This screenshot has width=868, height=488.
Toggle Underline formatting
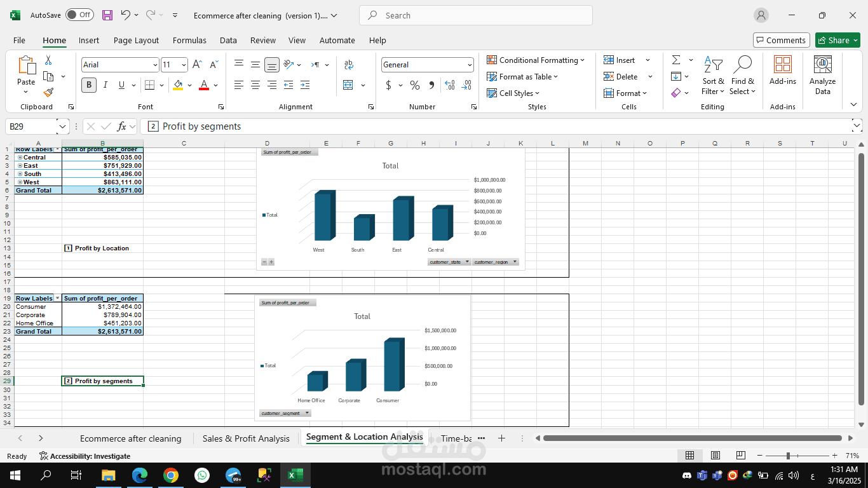[x=121, y=85]
